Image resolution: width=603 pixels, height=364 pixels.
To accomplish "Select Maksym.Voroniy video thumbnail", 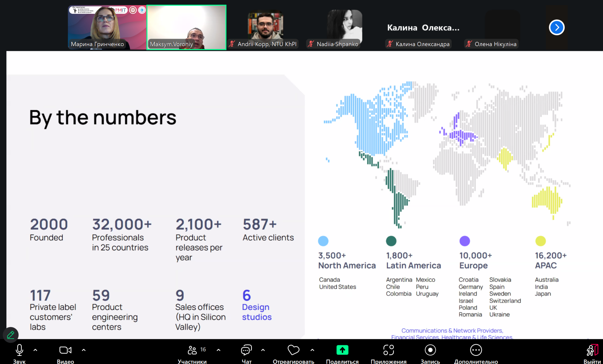I will pyautogui.click(x=186, y=27).
